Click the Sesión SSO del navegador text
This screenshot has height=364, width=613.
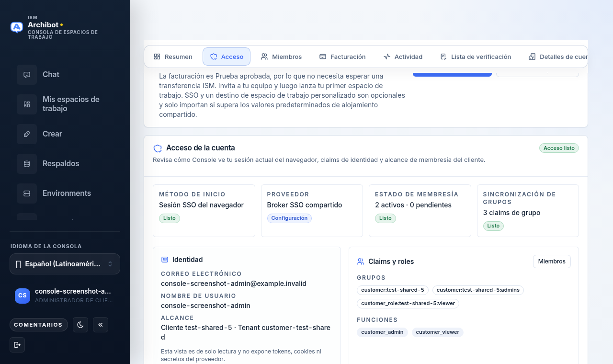click(201, 205)
